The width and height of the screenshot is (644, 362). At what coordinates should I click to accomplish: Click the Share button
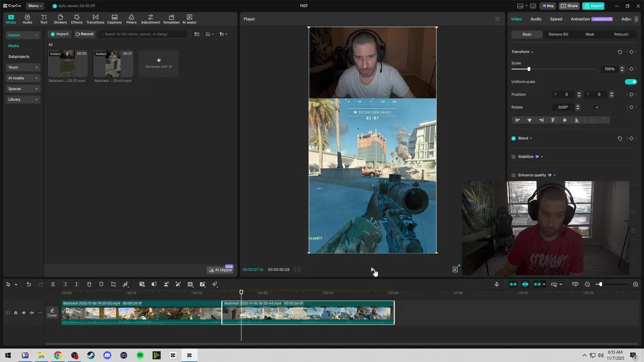[x=569, y=6]
